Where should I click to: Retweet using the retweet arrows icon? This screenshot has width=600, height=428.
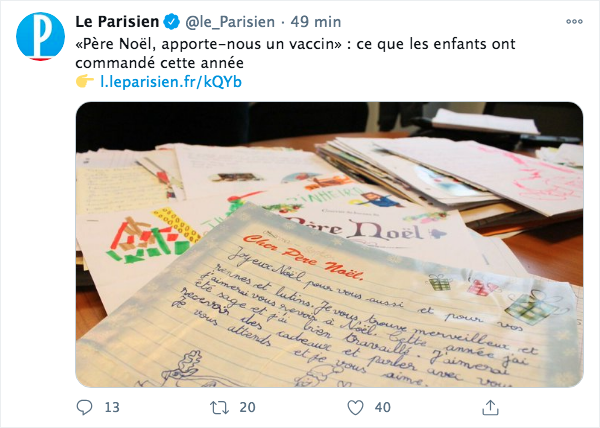219,408
